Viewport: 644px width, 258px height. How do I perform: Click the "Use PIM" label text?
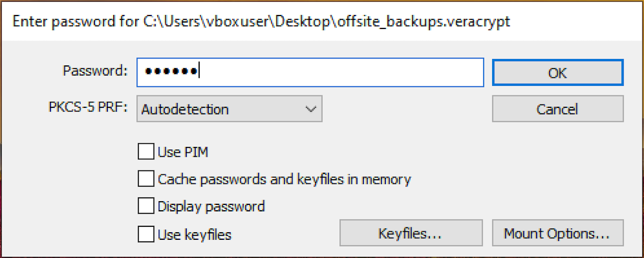[x=182, y=152]
